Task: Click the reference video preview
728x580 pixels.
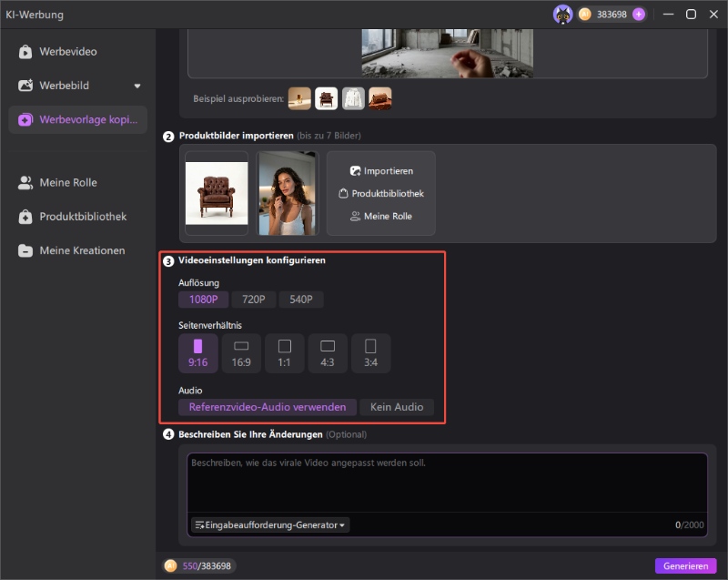Action: coord(447,53)
